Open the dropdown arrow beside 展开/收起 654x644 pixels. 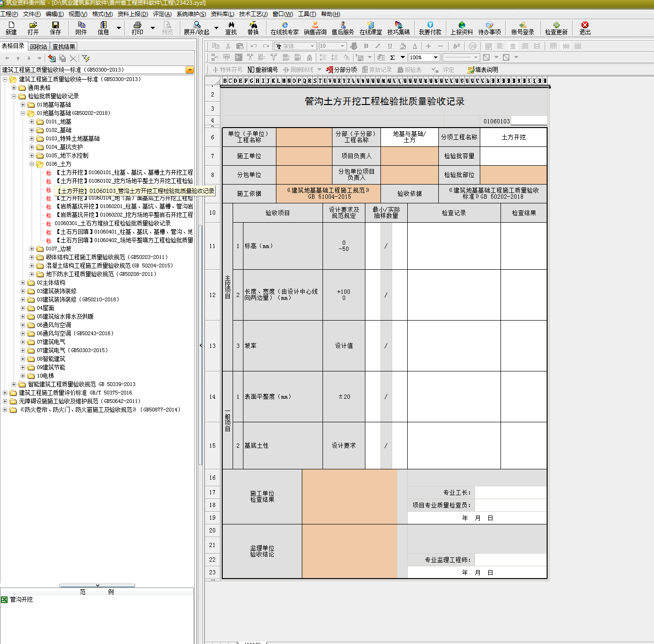[x=216, y=28]
